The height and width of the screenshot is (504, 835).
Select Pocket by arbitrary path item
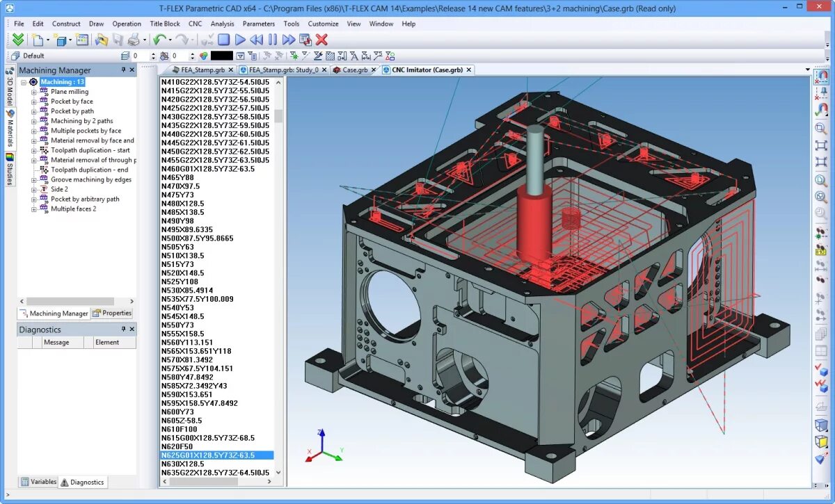point(85,199)
